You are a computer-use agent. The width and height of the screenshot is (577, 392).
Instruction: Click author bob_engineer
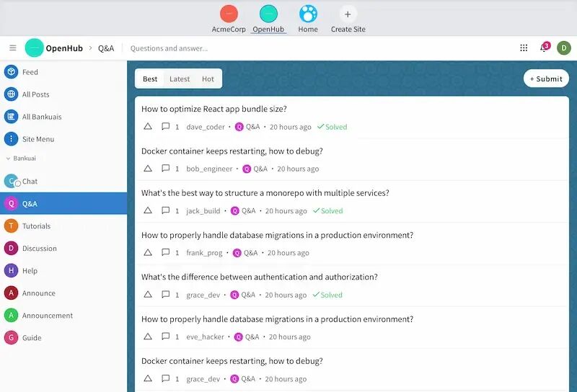pyautogui.click(x=209, y=169)
